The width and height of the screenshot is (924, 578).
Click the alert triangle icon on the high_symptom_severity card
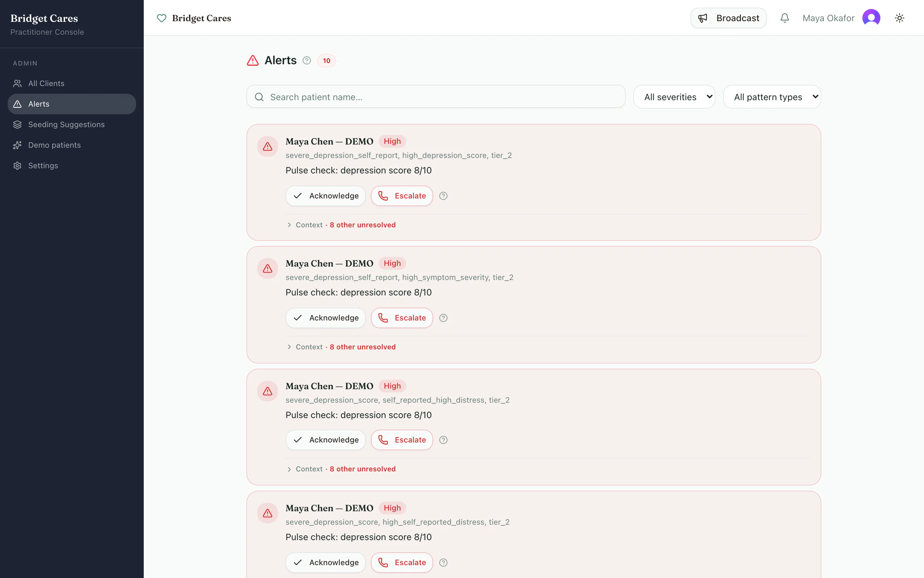(267, 268)
